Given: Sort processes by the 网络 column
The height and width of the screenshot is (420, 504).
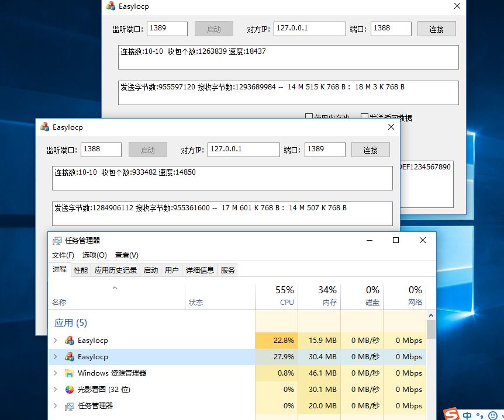Looking at the screenshot, I should point(405,296).
